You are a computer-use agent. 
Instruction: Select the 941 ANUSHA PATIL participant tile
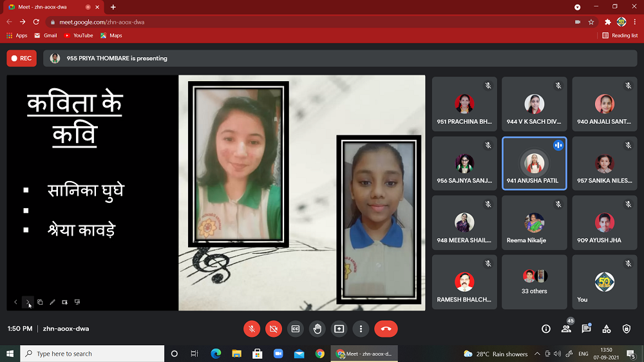(535, 164)
